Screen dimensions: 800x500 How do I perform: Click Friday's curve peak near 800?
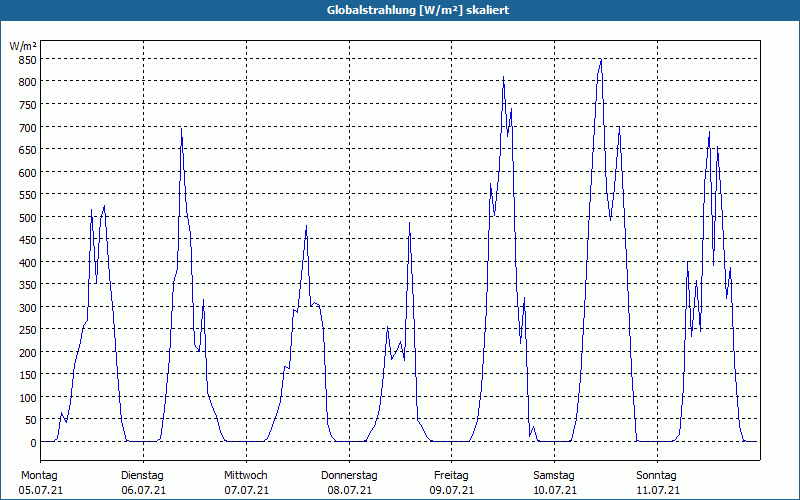[x=503, y=77]
